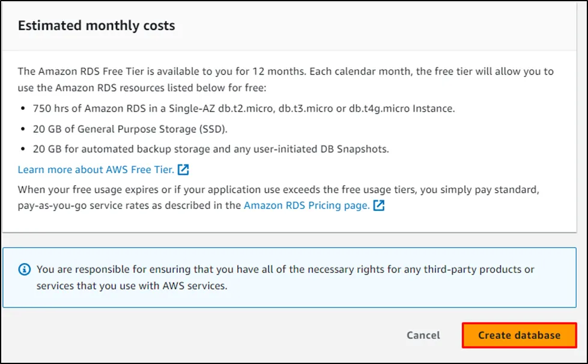588x364 pixels.
Task: Open the Learn more about AWS Free Tier link
Action: tap(96, 170)
